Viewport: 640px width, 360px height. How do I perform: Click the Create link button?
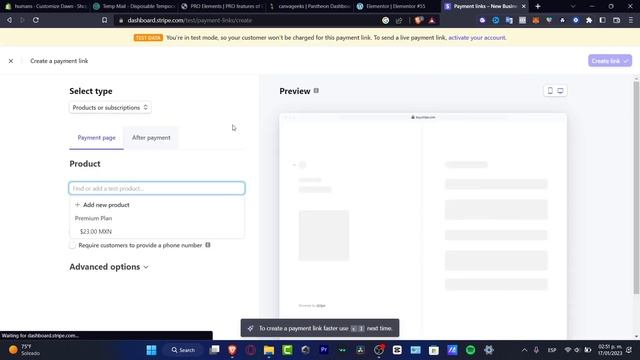(610, 61)
